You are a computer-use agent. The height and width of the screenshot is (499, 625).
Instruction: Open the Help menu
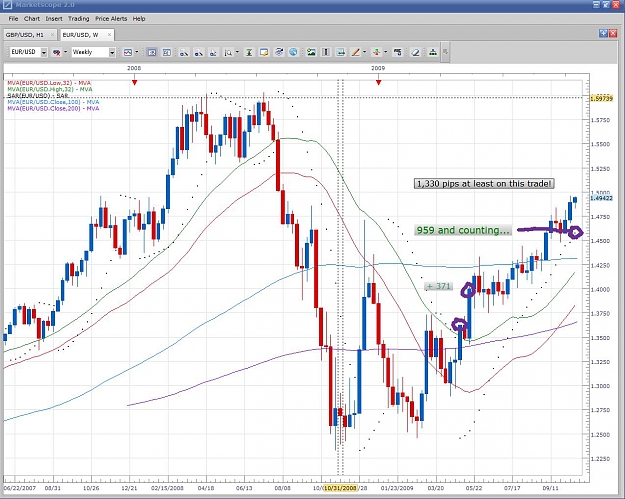coord(139,19)
